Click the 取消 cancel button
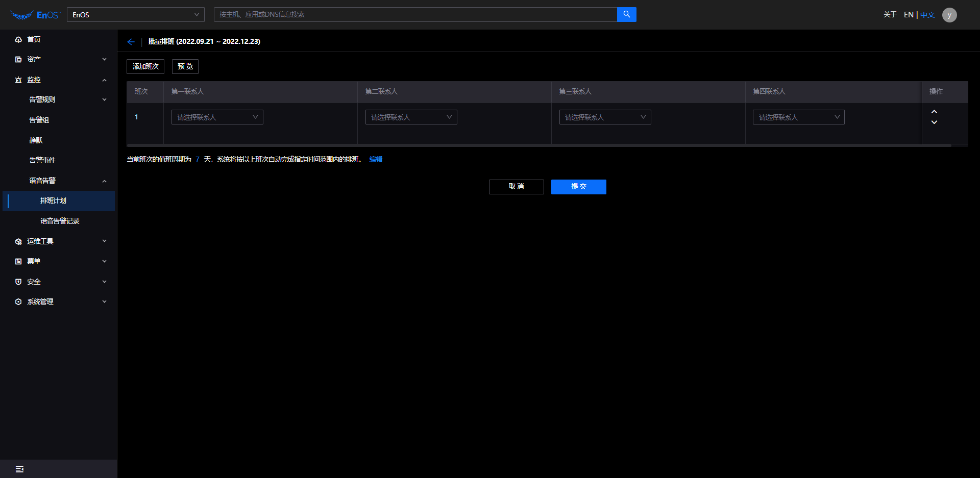980x478 pixels. tap(516, 187)
